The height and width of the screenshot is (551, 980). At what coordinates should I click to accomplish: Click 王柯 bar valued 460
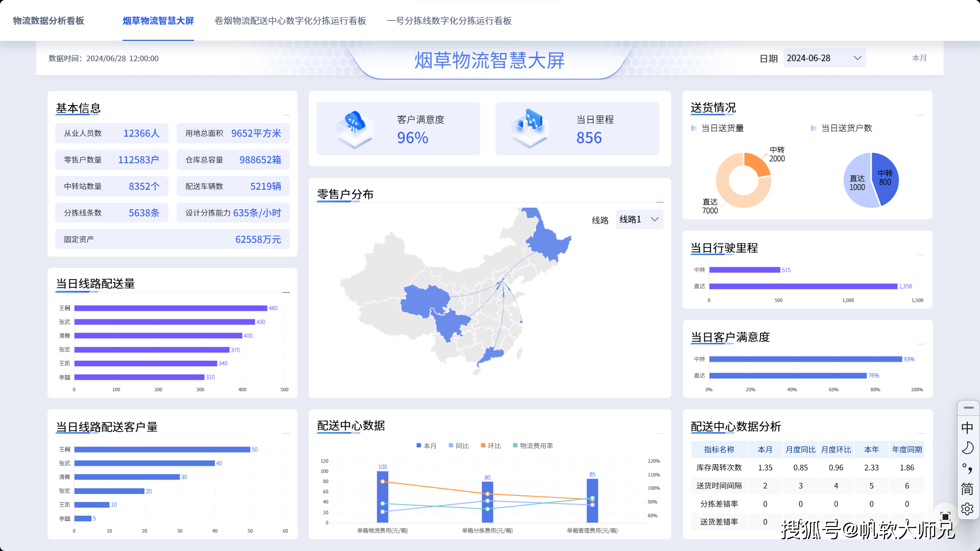click(170, 308)
